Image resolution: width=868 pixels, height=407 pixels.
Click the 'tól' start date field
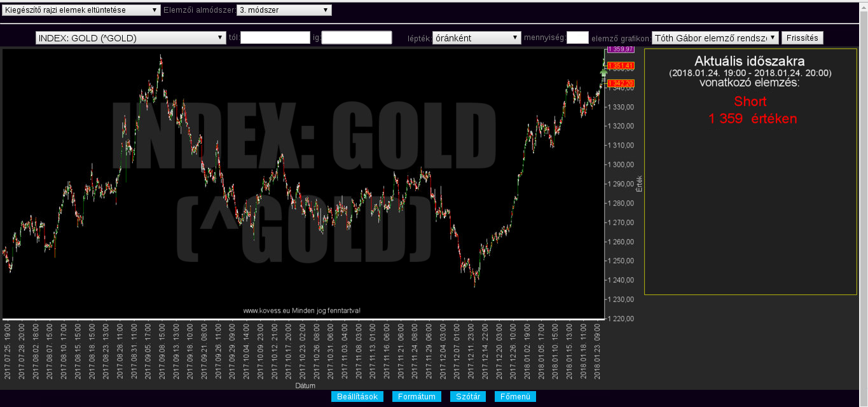275,38
